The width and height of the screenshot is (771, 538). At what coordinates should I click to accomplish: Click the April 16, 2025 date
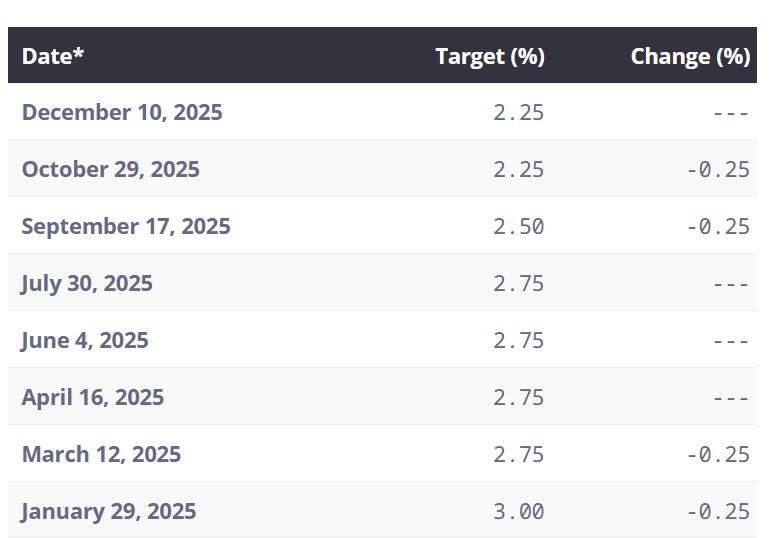(x=93, y=397)
